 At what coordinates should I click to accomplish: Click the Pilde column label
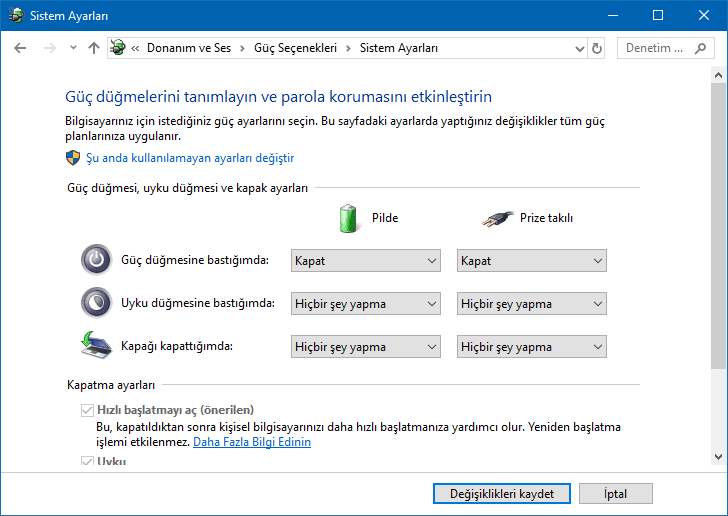tap(385, 218)
